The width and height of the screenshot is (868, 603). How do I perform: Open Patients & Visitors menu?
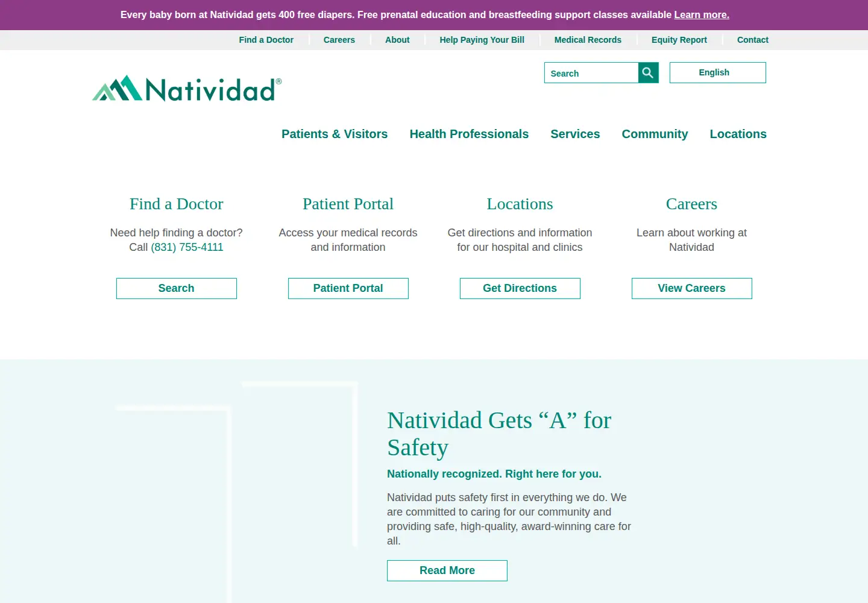tap(335, 134)
